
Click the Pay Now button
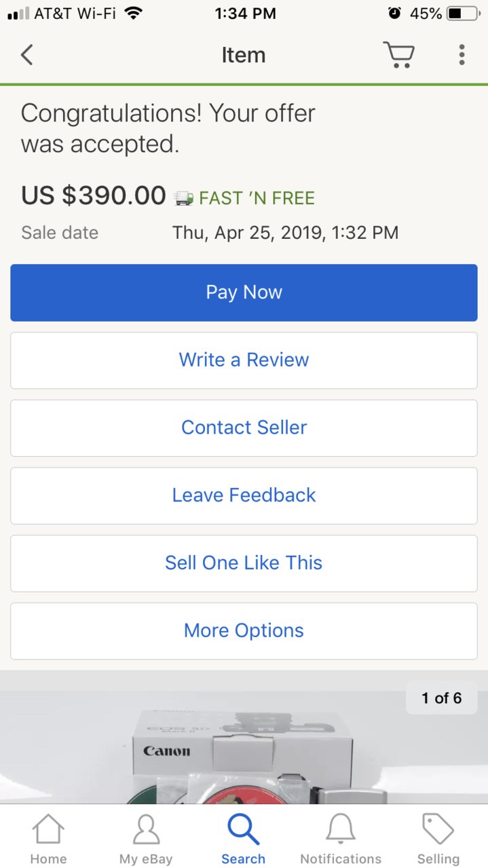tap(244, 293)
